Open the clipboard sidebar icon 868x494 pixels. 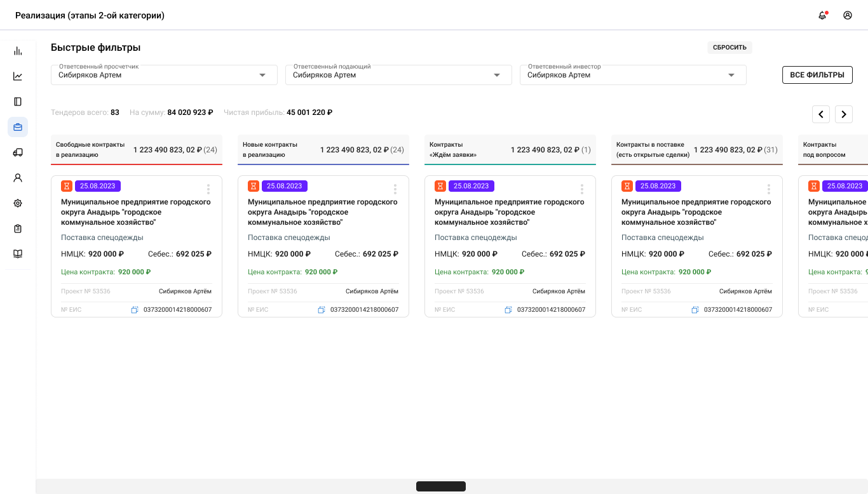pos(18,229)
